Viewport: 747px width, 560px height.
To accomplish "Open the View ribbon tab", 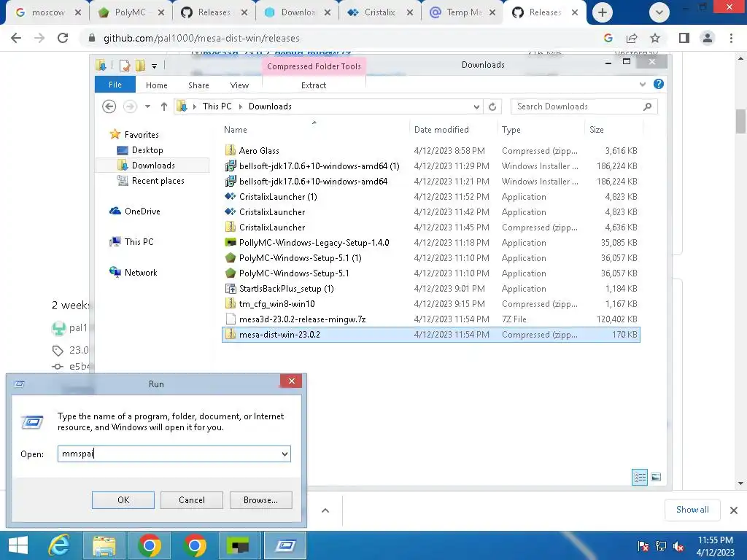I will pos(239,85).
